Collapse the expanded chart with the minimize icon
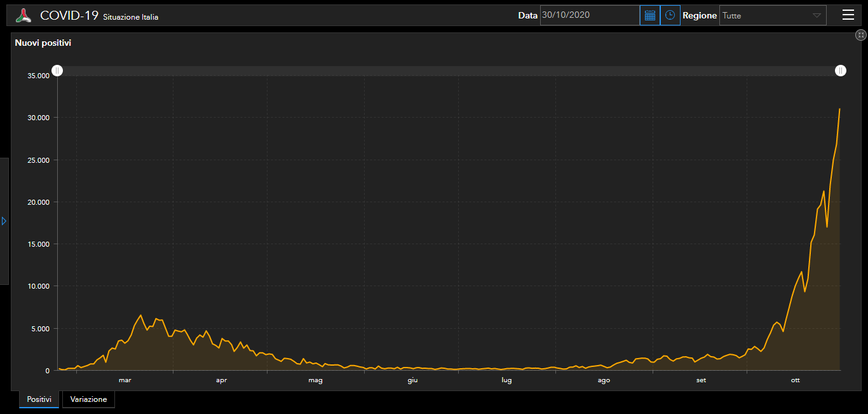This screenshot has width=868, height=414. coord(861,36)
